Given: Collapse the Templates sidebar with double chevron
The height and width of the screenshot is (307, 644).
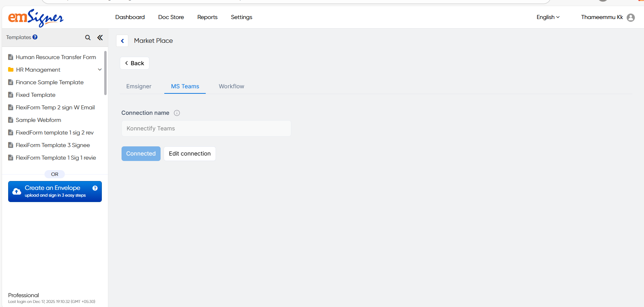Looking at the screenshot, I should [100, 38].
